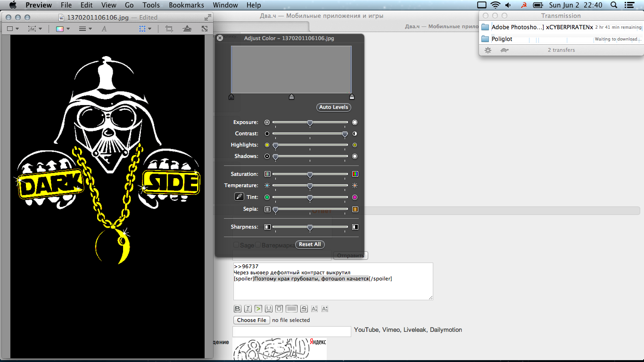Enter full screen with Preview's title bar arrows
This screenshot has width=644, height=362.
[x=208, y=17]
